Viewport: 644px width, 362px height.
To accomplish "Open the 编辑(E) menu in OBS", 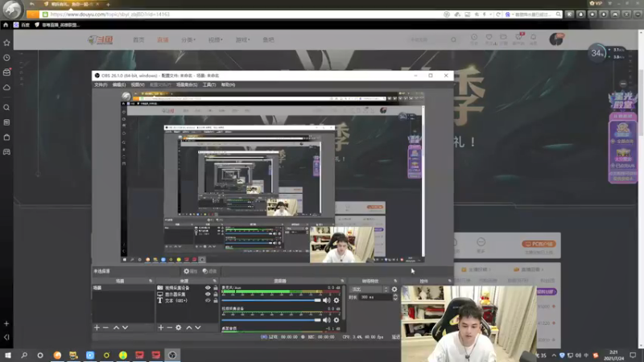I will coord(119,85).
